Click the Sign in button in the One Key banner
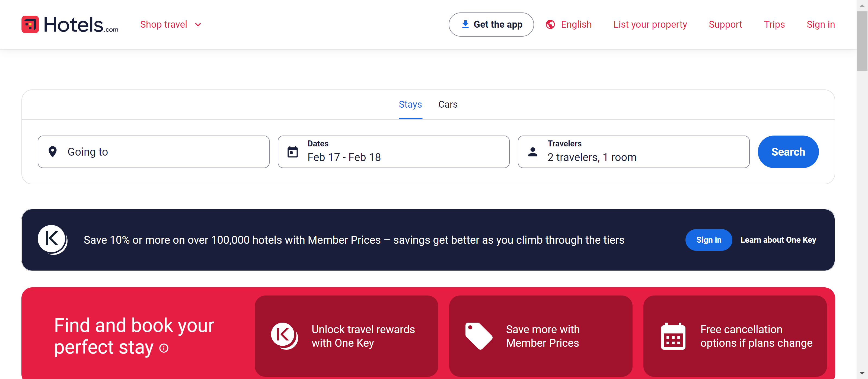The width and height of the screenshot is (868, 379). (x=708, y=240)
